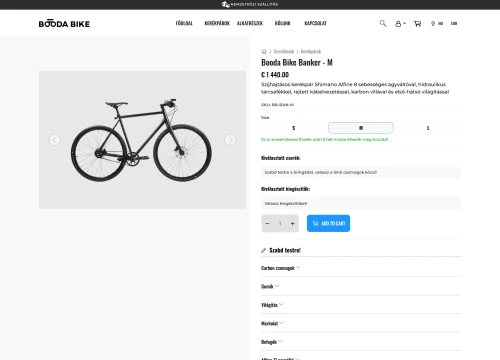The width and height of the screenshot is (500, 360).
Task: Expand the Carbon csomagok section
Action: pos(361,268)
